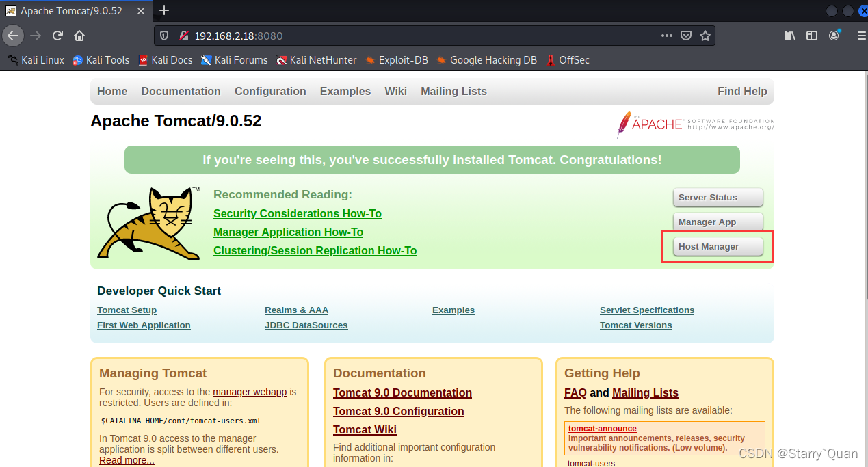Open the Servlet Specifications link
The width and height of the screenshot is (868, 467).
647,310
